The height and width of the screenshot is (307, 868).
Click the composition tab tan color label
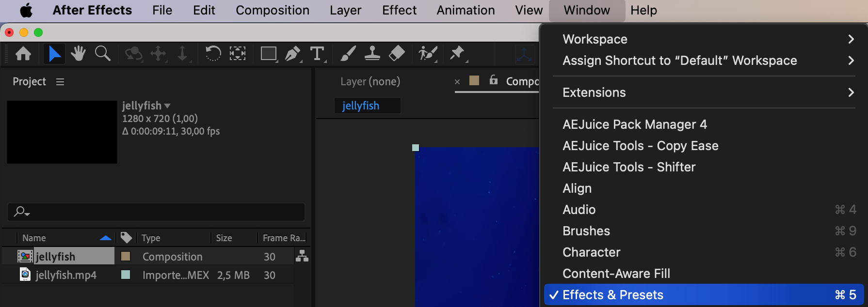(x=474, y=80)
